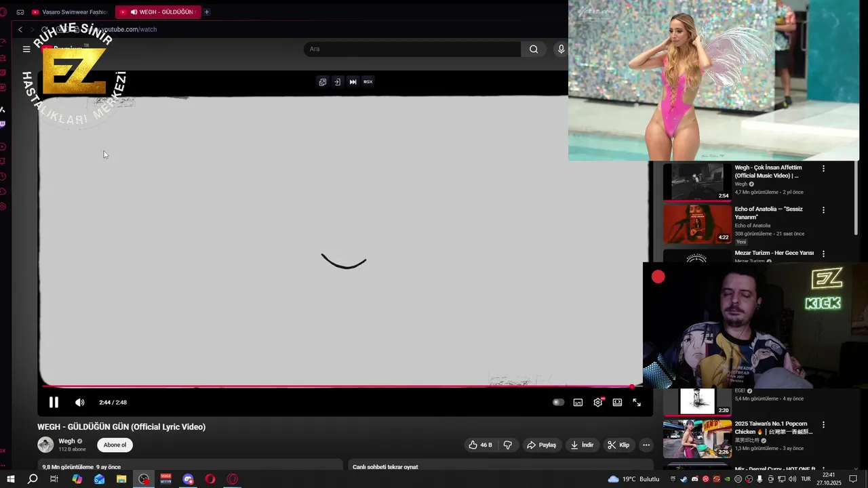This screenshot has height=488, width=868.
Task: Open Wegh - Çok İnsan Affettim thumbnail
Action: point(697,182)
